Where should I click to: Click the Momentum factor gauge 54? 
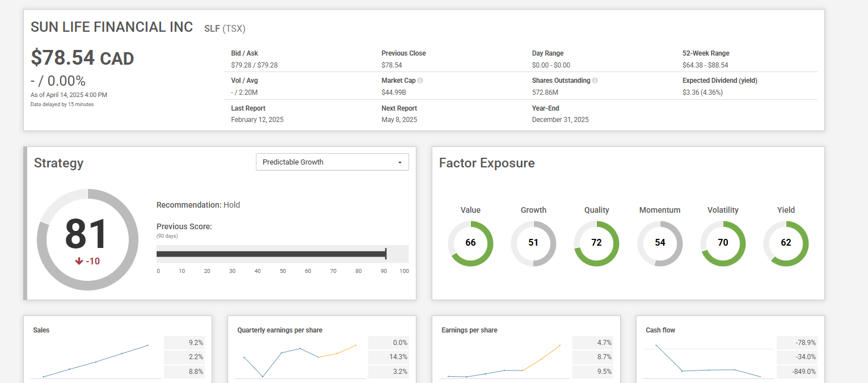660,243
